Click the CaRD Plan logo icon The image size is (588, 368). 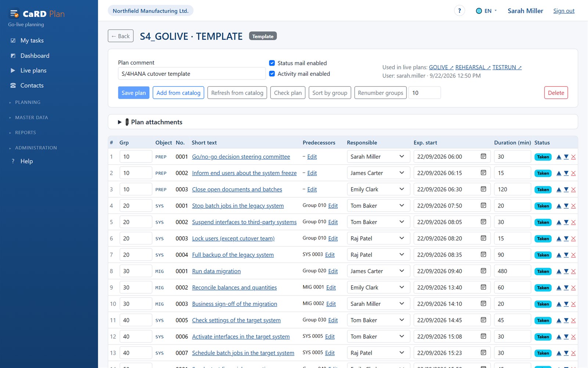(x=14, y=14)
